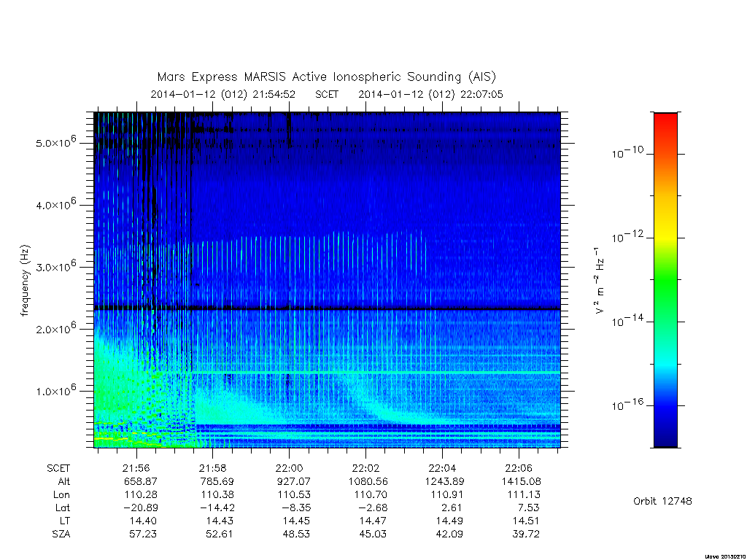The height and width of the screenshot is (560, 747).
Task: Click the 2.0×10^6 frequency tick label
Action: 55,327
